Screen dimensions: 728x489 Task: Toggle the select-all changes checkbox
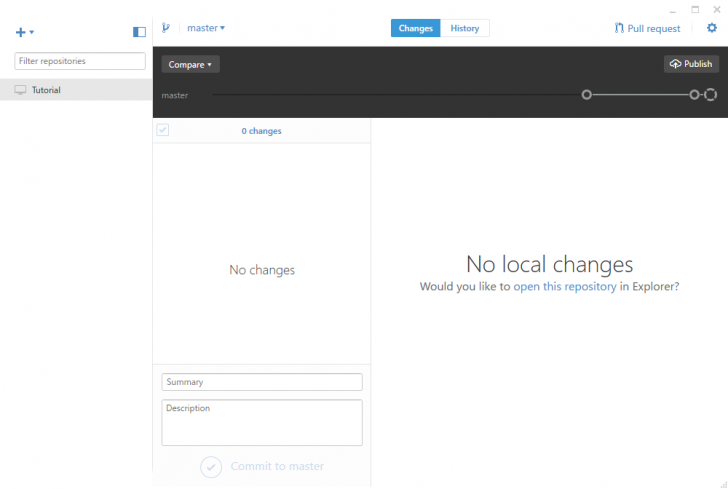(x=162, y=130)
